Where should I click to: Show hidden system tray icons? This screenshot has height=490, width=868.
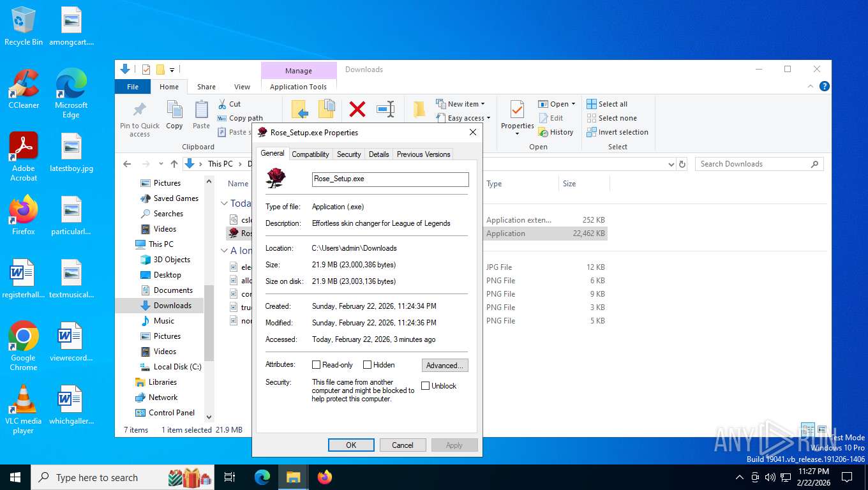pyautogui.click(x=740, y=477)
